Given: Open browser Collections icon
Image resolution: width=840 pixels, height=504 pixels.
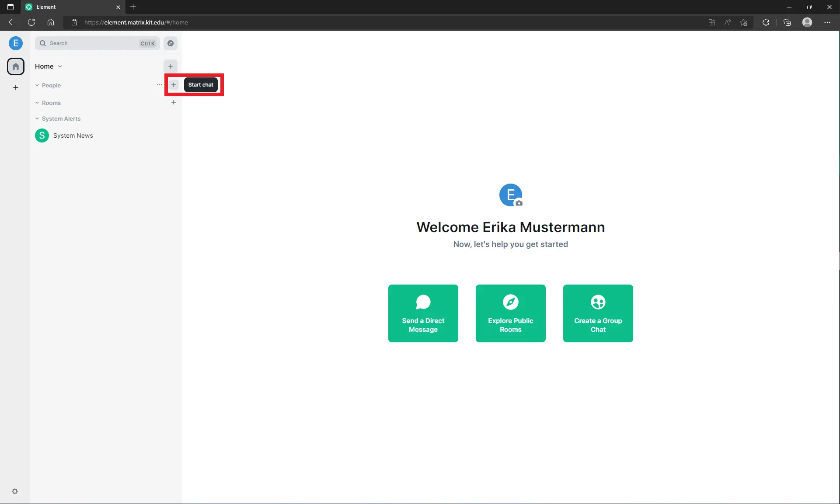Looking at the screenshot, I should (x=787, y=22).
